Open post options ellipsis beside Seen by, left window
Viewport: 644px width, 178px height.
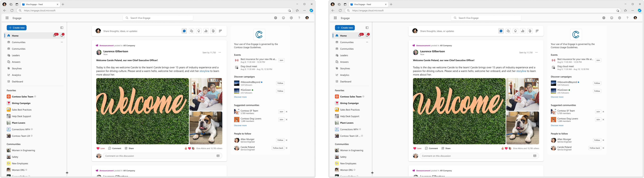pyautogui.click(x=220, y=52)
